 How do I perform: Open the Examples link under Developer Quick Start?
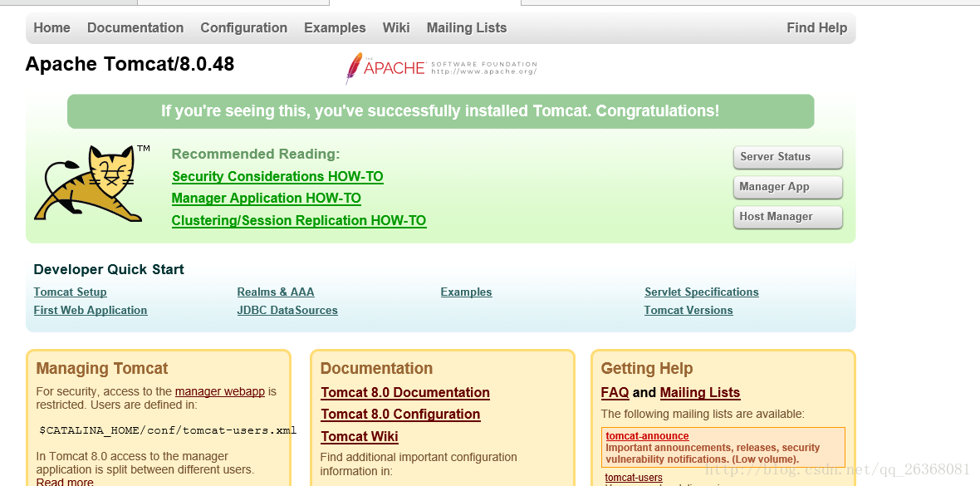tap(466, 292)
